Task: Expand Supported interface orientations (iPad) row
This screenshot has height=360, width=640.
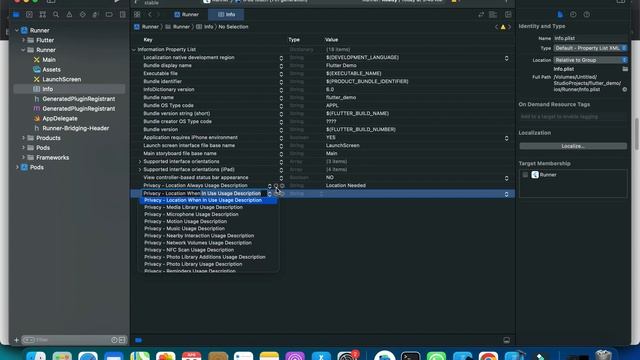Action: [140, 169]
